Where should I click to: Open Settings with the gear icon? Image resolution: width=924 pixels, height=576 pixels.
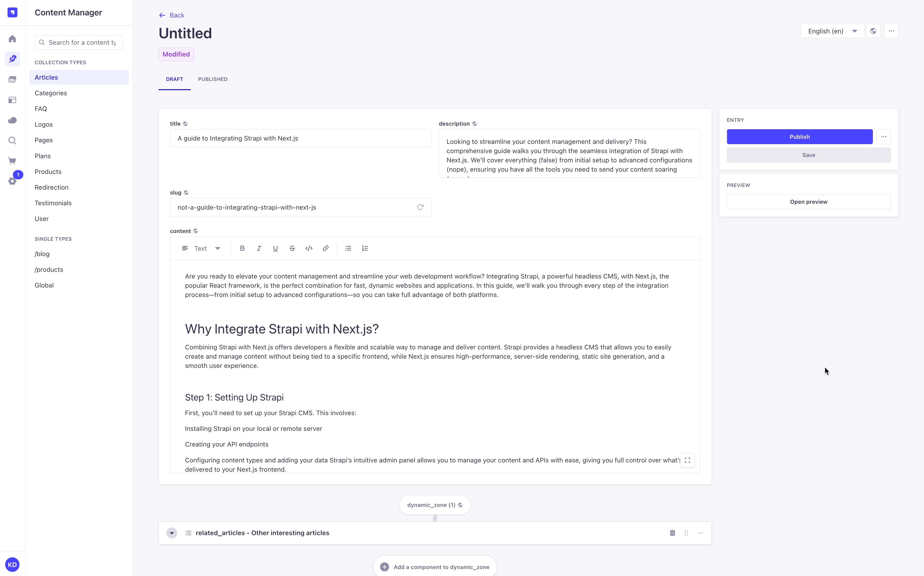click(x=13, y=181)
